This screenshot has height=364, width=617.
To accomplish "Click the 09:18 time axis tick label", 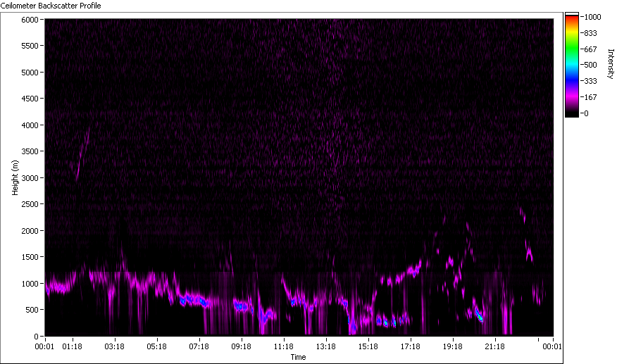I will 241,346.
